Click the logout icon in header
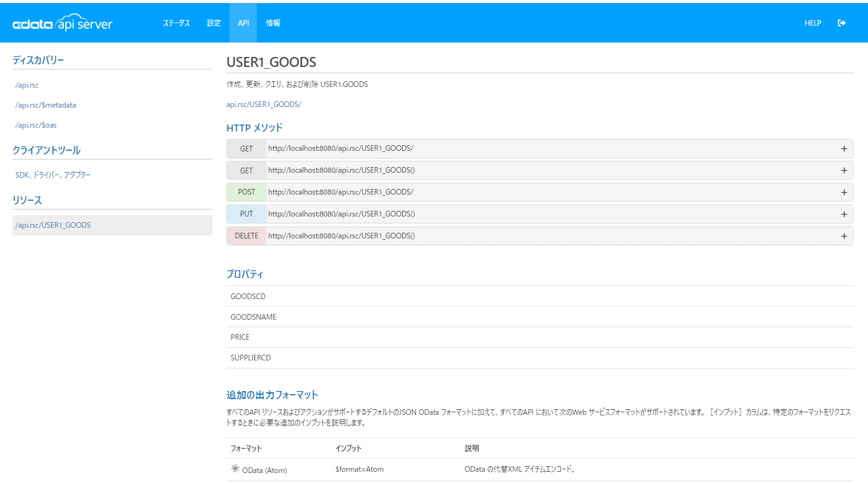This screenshot has width=868, height=483. pyautogui.click(x=842, y=23)
